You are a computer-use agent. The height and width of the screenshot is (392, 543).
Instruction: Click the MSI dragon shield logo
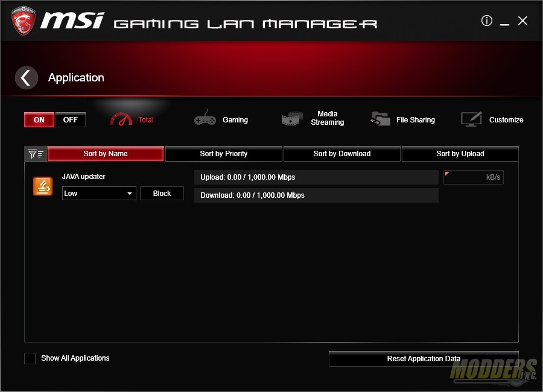tap(23, 21)
